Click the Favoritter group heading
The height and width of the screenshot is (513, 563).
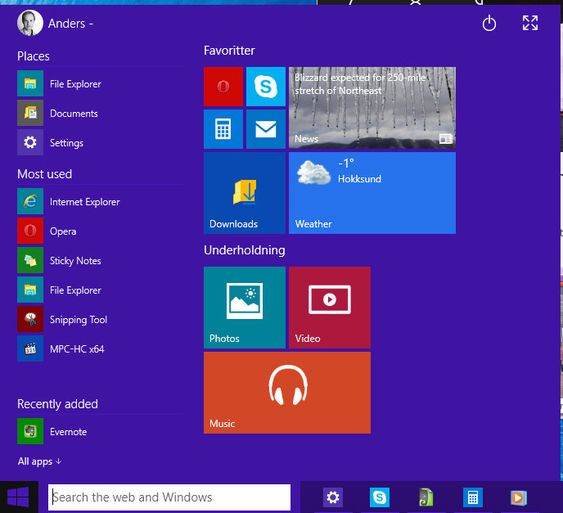pyautogui.click(x=229, y=51)
